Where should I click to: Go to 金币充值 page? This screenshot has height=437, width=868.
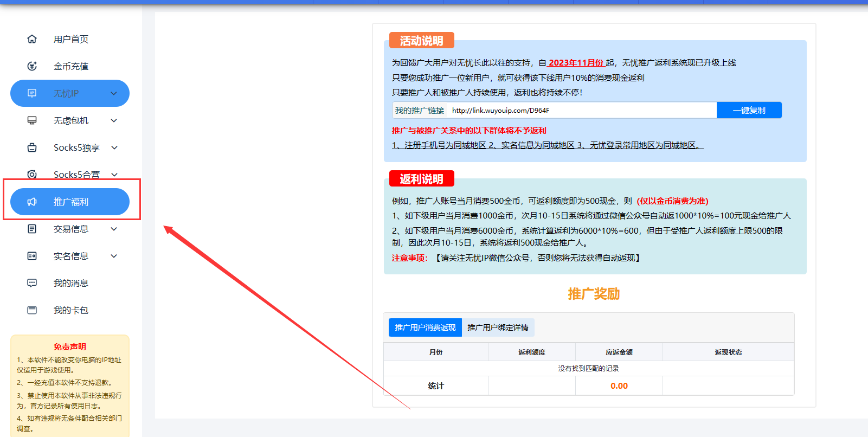pos(70,66)
